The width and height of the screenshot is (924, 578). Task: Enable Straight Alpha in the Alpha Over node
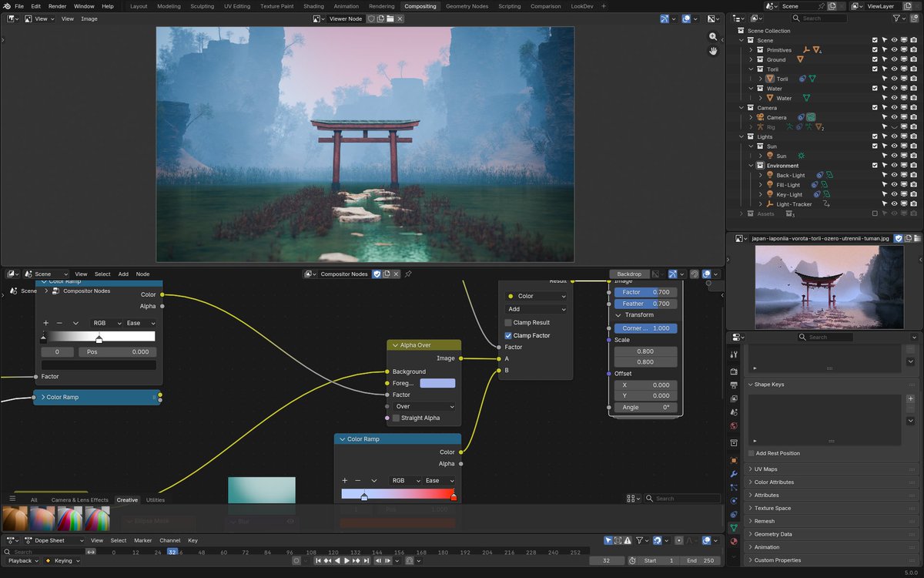click(x=397, y=417)
